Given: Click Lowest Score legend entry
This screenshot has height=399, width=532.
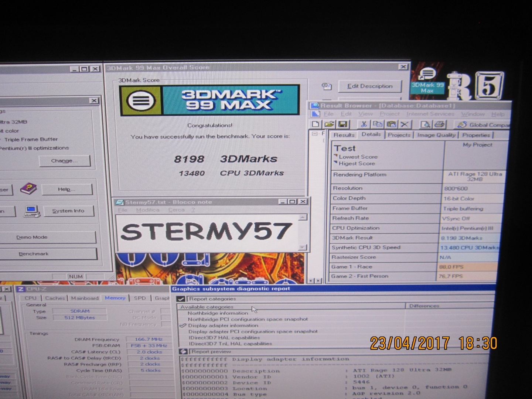Looking at the screenshot, I should pyautogui.click(x=355, y=157).
